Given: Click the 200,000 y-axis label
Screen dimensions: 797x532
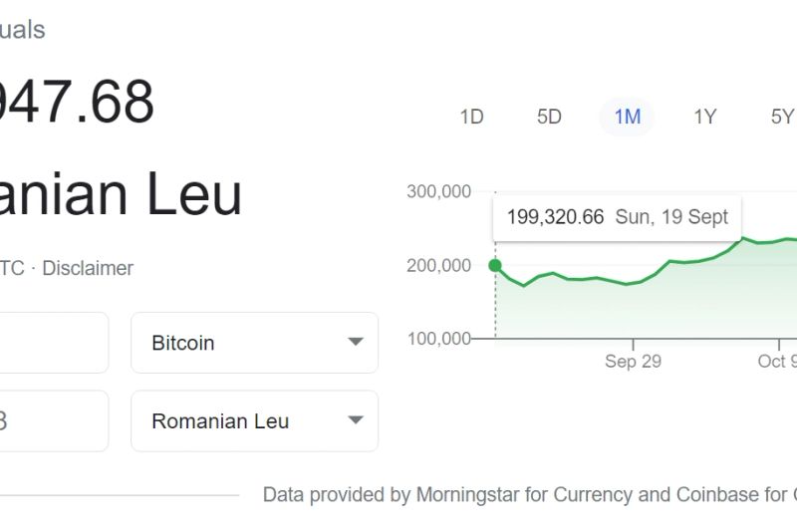Looking at the screenshot, I should point(438,265).
